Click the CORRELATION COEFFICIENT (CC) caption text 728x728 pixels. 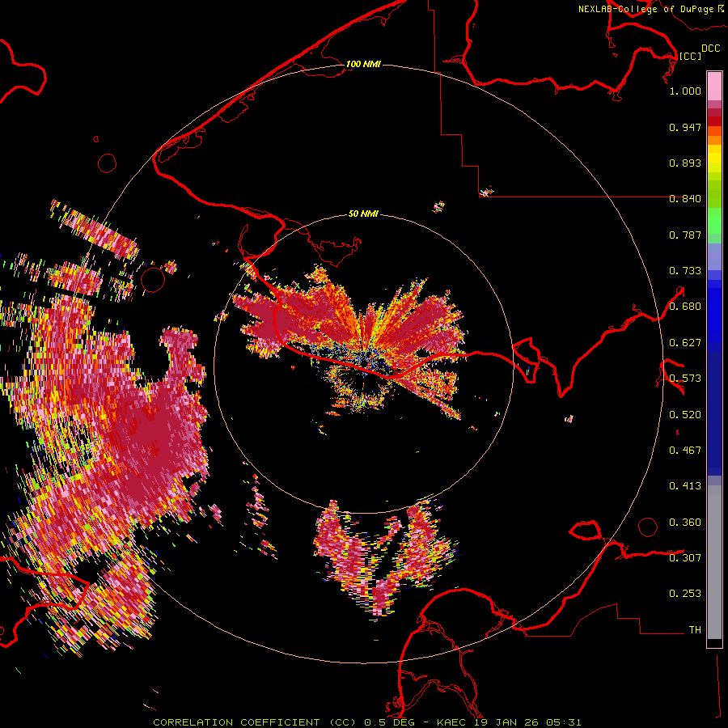click(x=255, y=722)
